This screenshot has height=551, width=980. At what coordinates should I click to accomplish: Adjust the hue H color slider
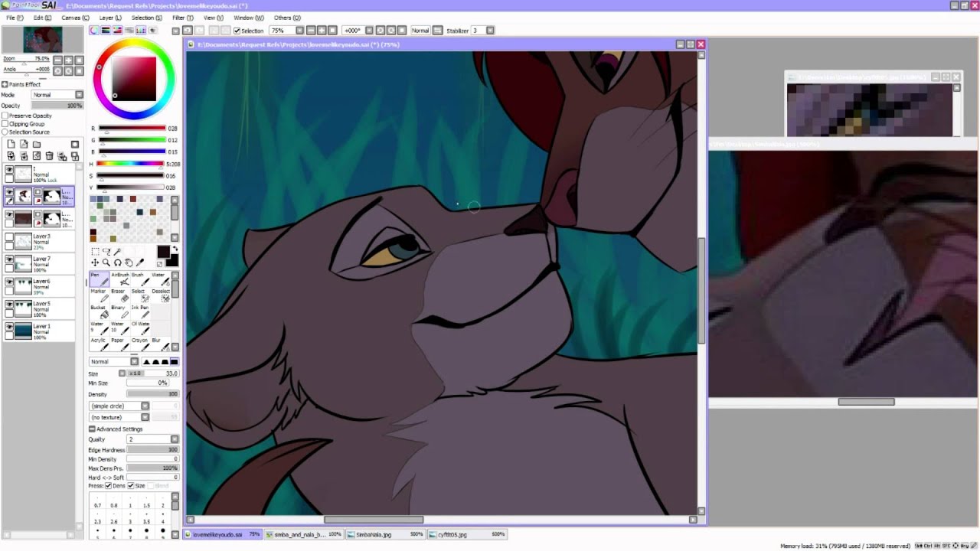click(x=132, y=164)
